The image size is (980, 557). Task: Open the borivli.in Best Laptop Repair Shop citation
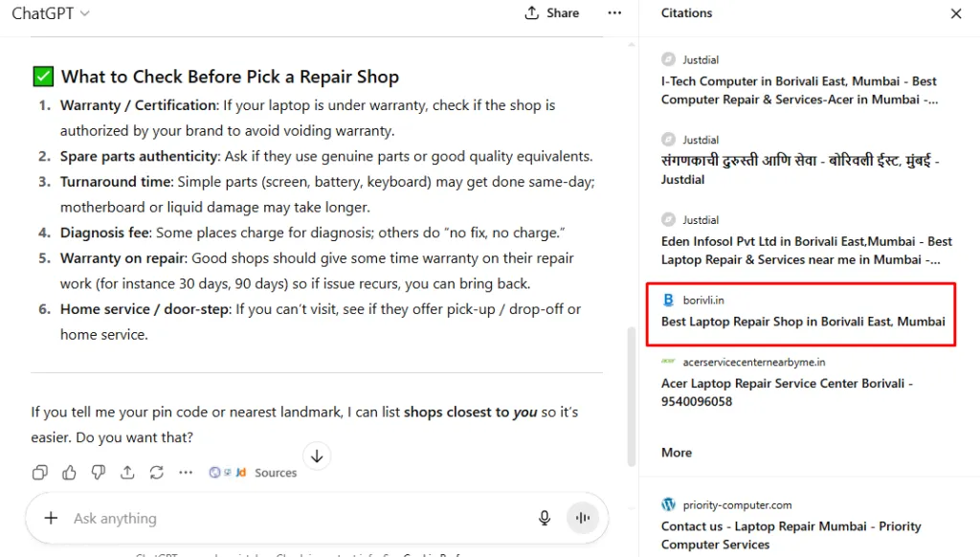pyautogui.click(x=802, y=322)
